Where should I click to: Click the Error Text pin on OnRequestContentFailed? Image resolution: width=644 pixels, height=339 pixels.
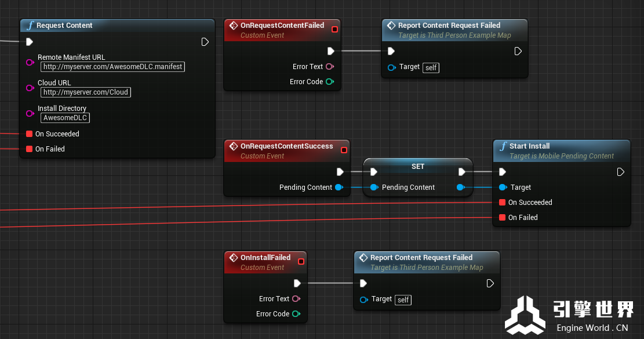[329, 67]
